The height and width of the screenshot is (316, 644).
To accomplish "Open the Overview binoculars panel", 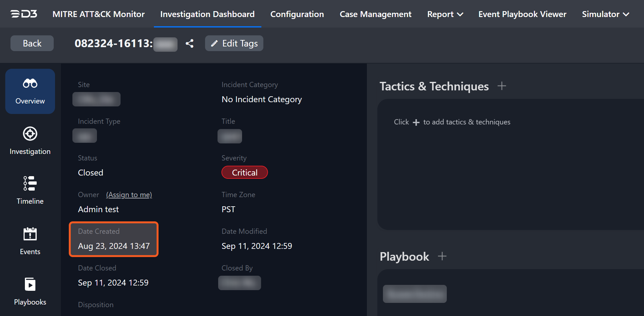I will pos(30,91).
